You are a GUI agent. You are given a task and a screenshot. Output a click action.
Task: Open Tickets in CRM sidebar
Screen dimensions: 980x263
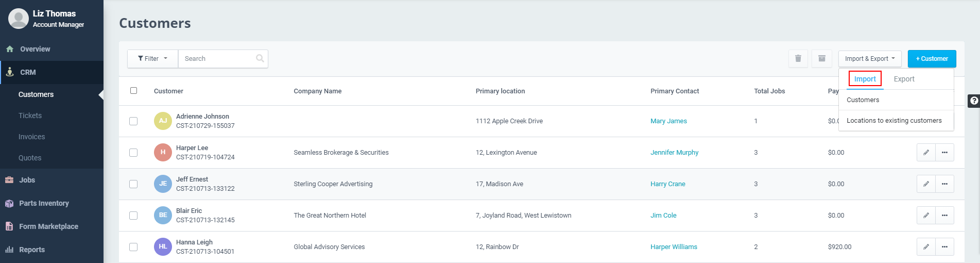pyautogui.click(x=30, y=116)
